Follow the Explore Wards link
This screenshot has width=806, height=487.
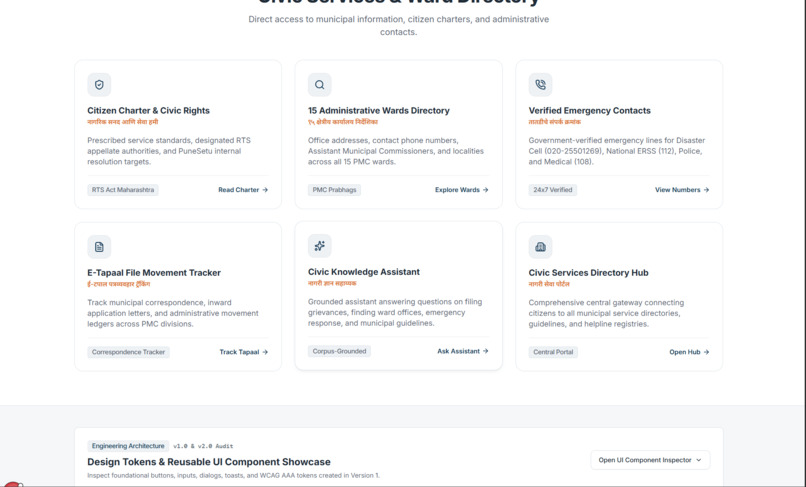point(462,190)
